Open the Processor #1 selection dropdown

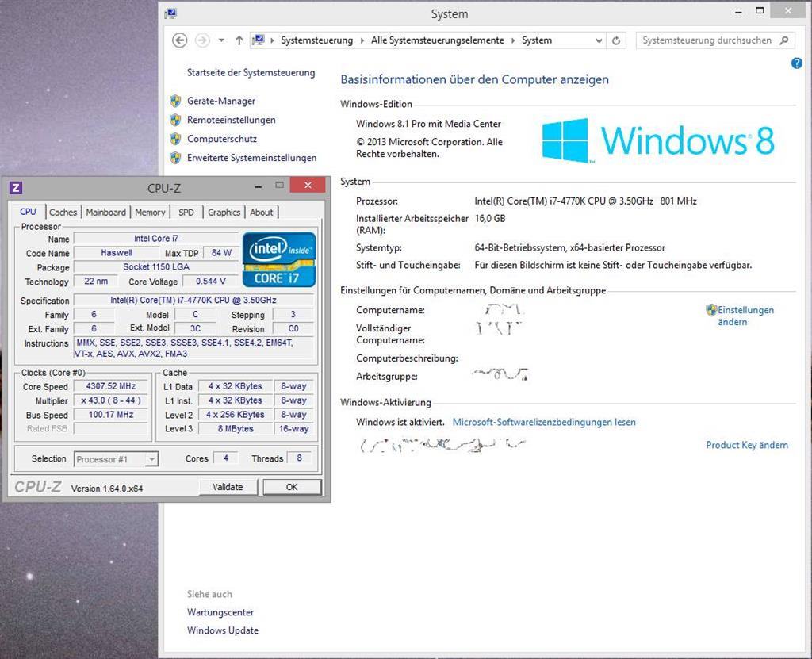click(116, 459)
